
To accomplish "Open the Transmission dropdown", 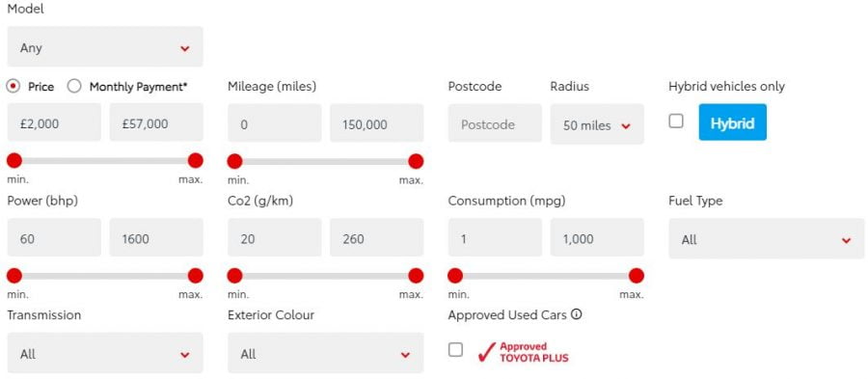I will click(105, 353).
